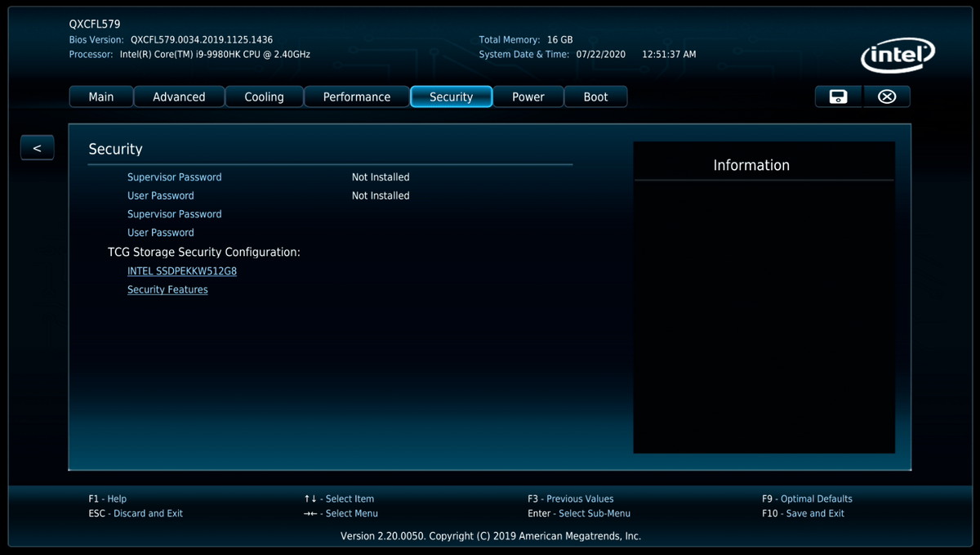The width and height of the screenshot is (980, 555).
Task: Select the Security tab
Action: tap(451, 96)
